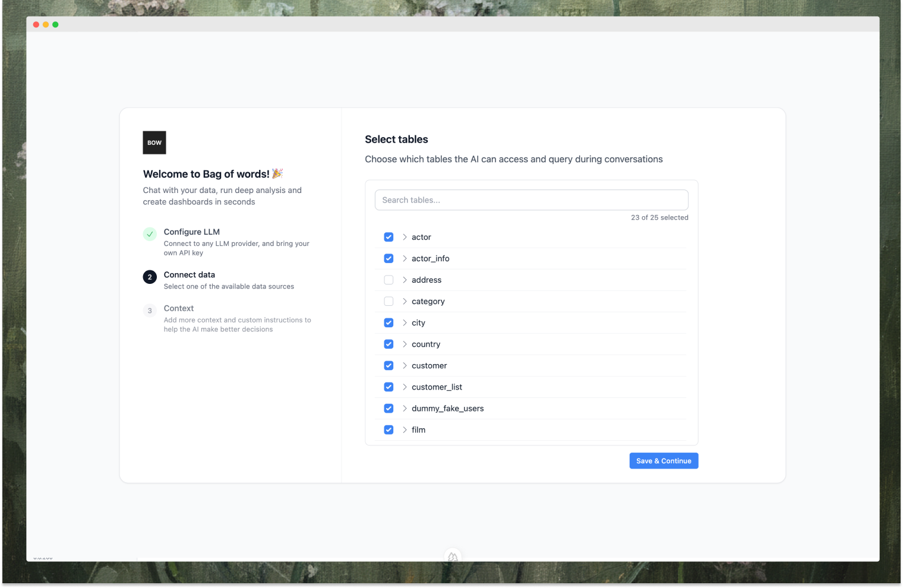Expand the film table chevron

pyautogui.click(x=405, y=429)
